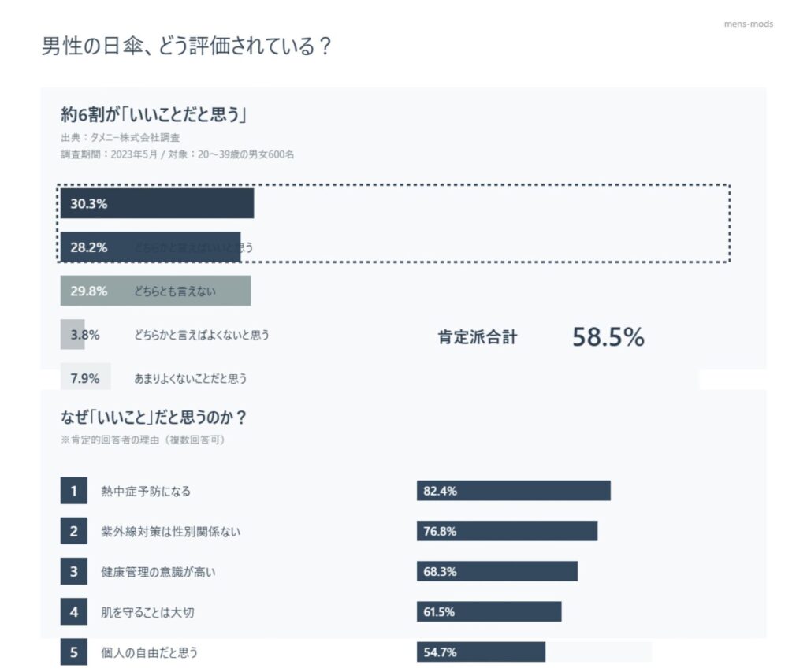Select the 29.8% どちらとも言えない bar

[x=155, y=291]
